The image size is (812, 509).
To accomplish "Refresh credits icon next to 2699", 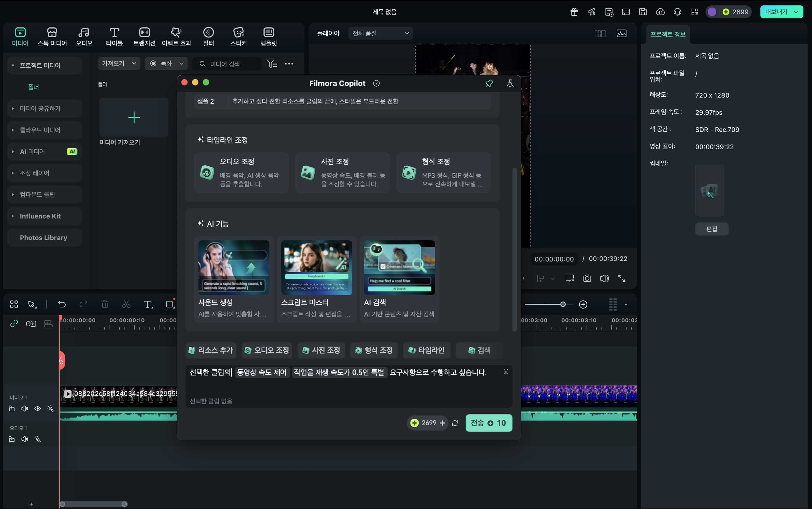I will point(455,423).
